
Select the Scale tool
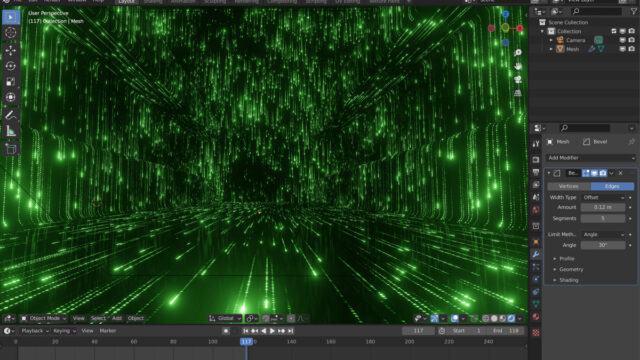click(x=11, y=82)
